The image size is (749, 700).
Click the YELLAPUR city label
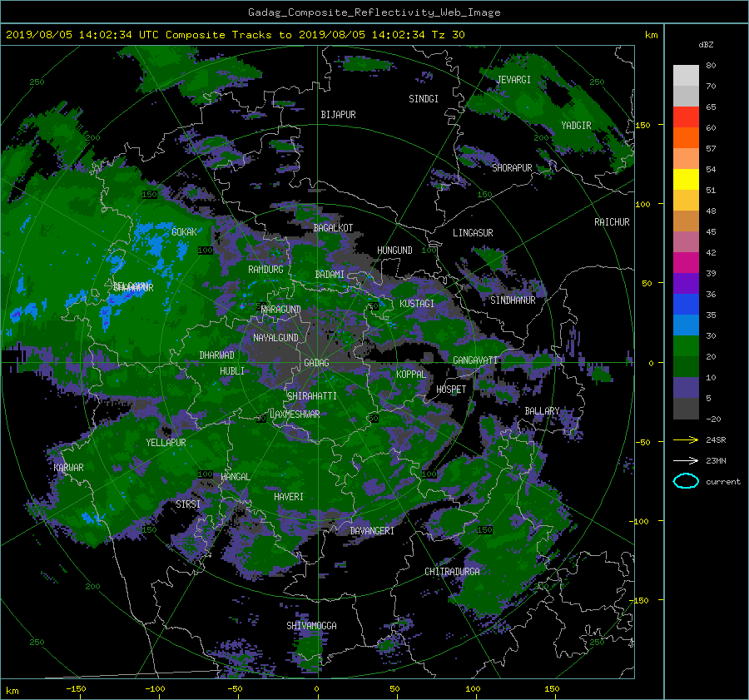[166, 443]
